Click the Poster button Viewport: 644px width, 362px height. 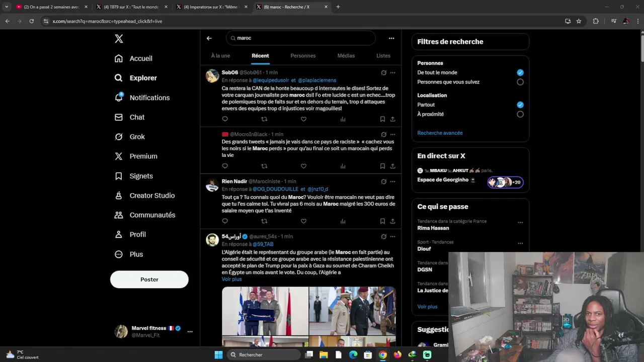tap(149, 280)
